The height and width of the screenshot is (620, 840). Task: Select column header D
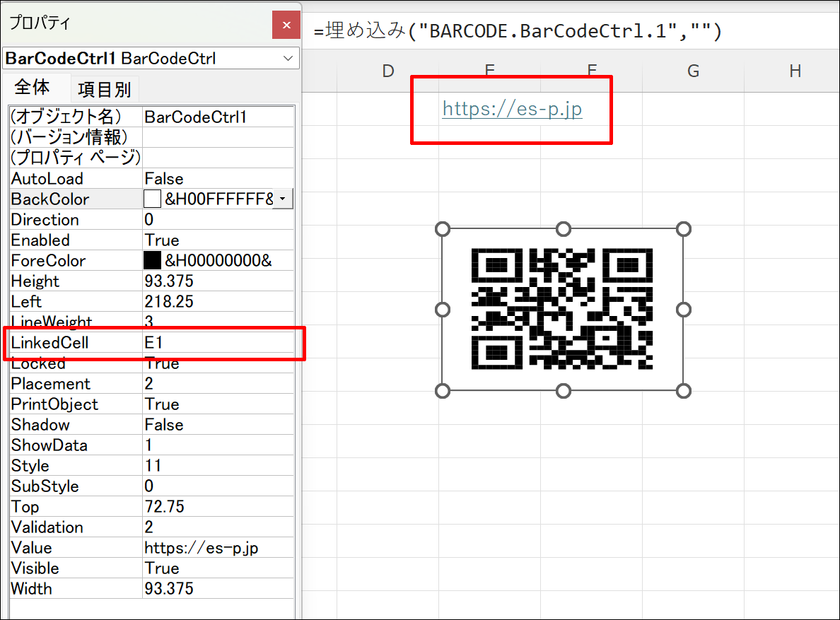pos(387,71)
